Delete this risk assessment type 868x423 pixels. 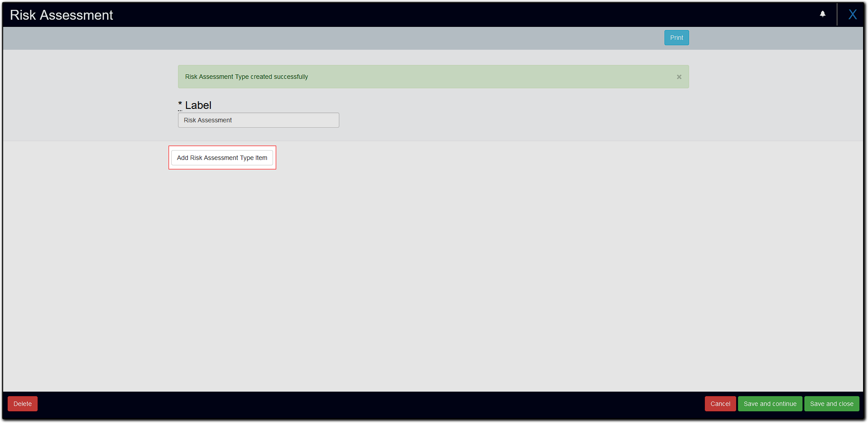tap(22, 404)
